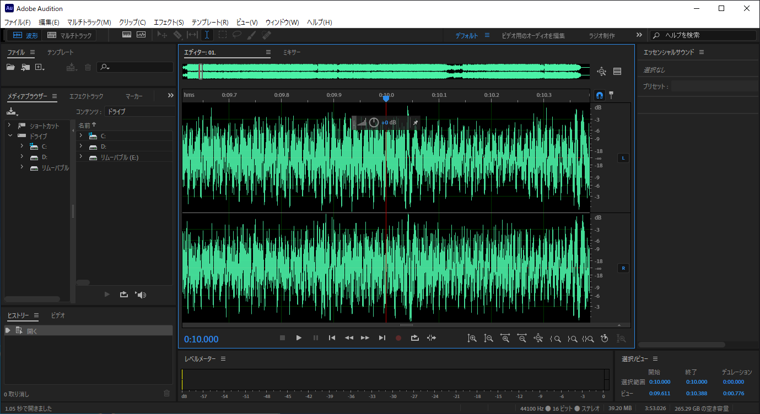Select the Lasso Selection tool
Image resolution: width=760 pixels, height=414 pixels.
[x=237, y=35]
